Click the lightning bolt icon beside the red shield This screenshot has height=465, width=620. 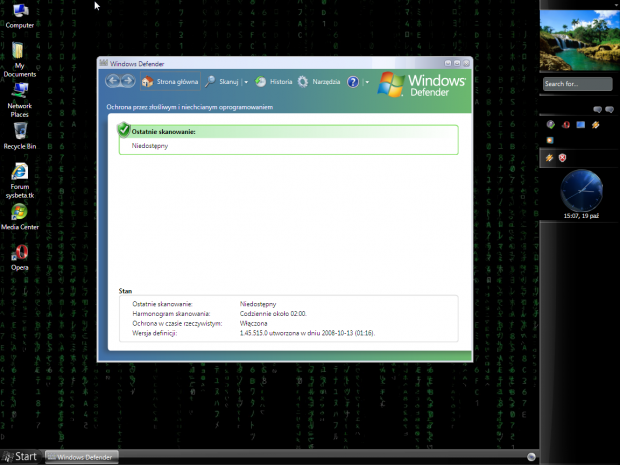[x=549, y=158]
